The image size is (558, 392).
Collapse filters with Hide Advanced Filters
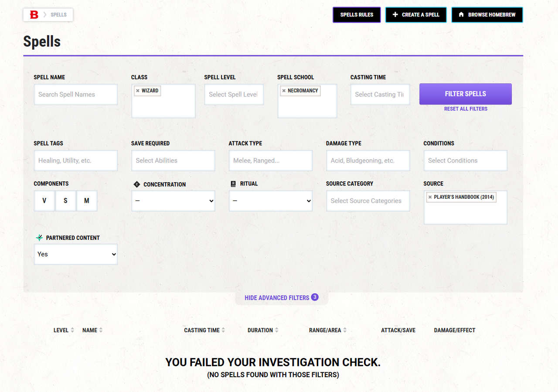tap(281, 298)
